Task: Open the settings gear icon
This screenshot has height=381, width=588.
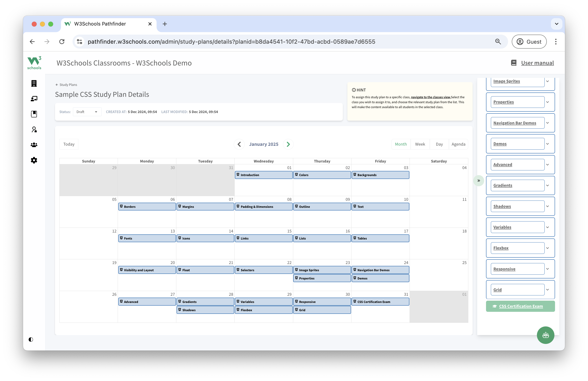Action: pyautogui.click(x=34, y=160)
